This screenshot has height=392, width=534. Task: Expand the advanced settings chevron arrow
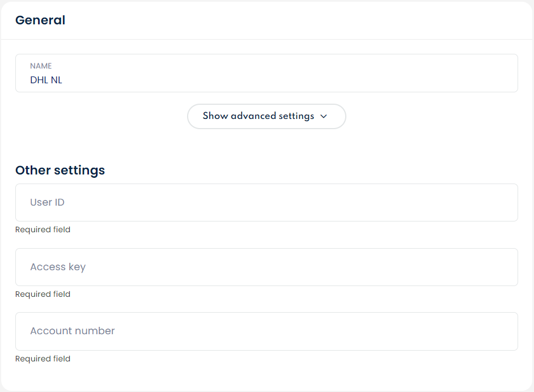coord(324,116)
